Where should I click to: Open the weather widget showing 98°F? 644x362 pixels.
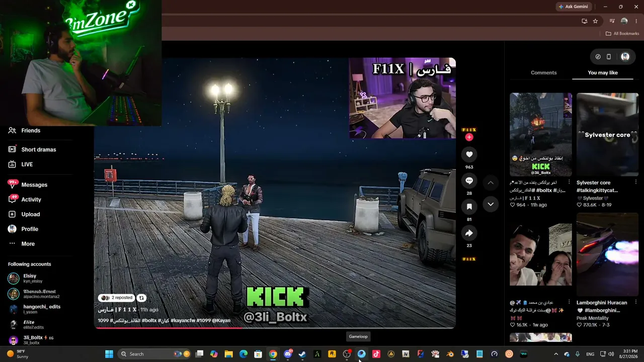click(x=18, y=354)
